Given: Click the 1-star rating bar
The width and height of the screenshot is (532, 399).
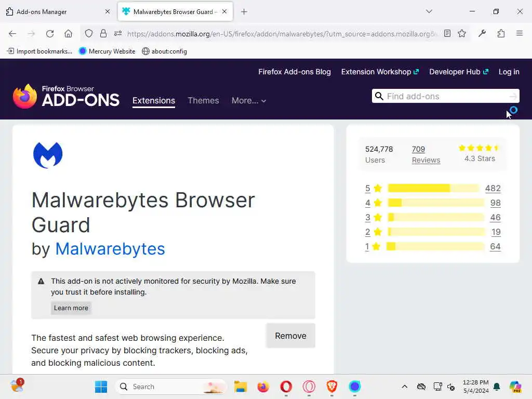Looking at the screenshot, I should coord(435,246).
